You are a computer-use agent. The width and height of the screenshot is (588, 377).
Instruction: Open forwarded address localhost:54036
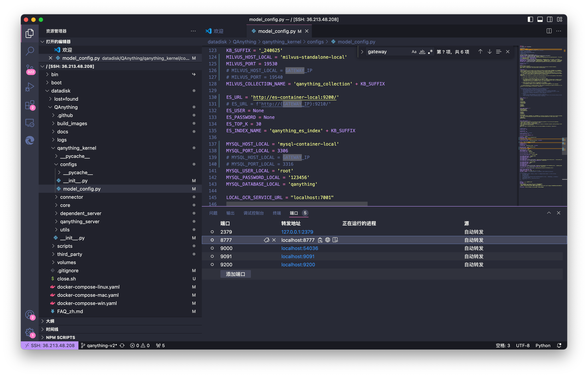click(300, 248)
